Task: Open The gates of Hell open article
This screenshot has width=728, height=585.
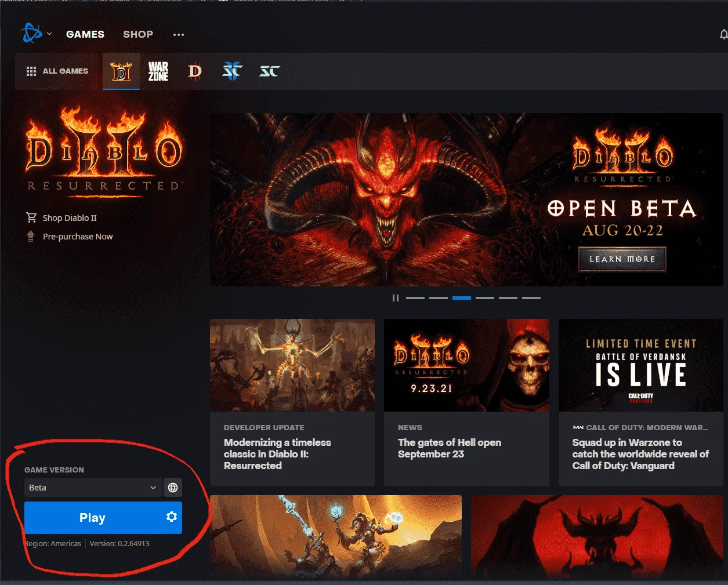Action: coord(450,448)
